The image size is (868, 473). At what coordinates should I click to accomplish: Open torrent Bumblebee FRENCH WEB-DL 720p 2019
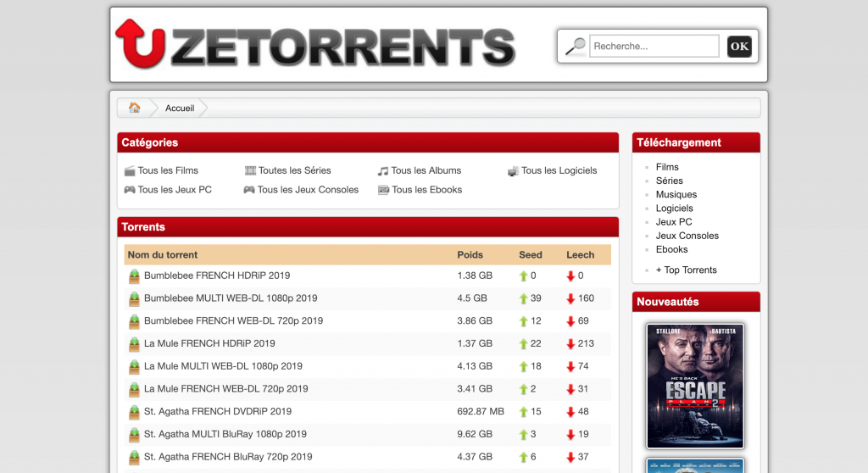(234, 320)
